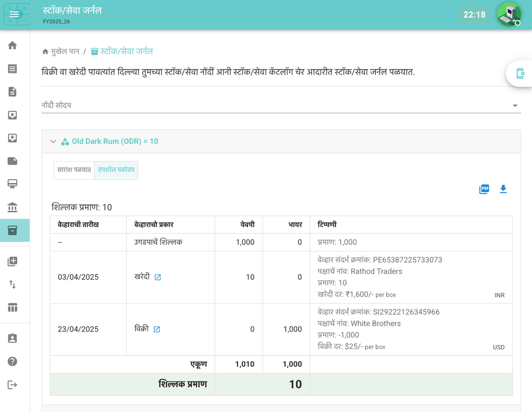Select the invoices icon in the sidebar
Screen dimensions: 532x412
pyautogui.click(x=12, y=69)
